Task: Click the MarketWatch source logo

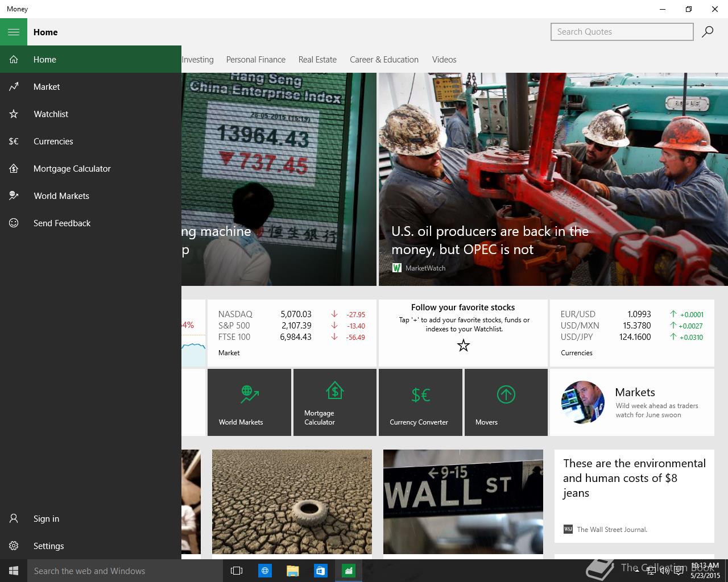Action: (397, 268)
